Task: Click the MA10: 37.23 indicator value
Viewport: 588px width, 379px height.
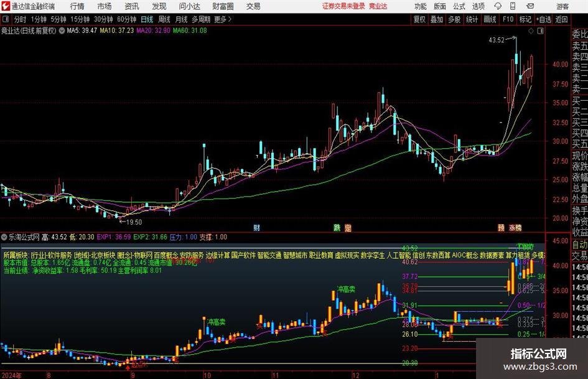Action: (x=116, y=30)
